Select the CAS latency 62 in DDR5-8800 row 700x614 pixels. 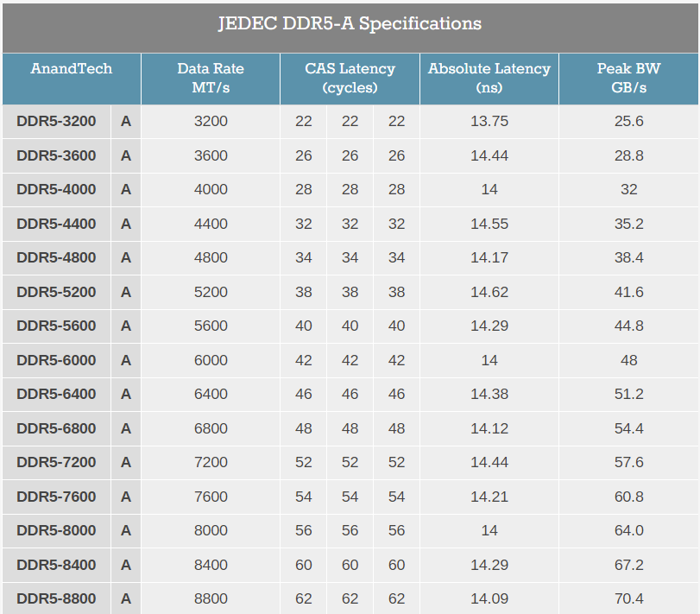click(x=304, y=598)
